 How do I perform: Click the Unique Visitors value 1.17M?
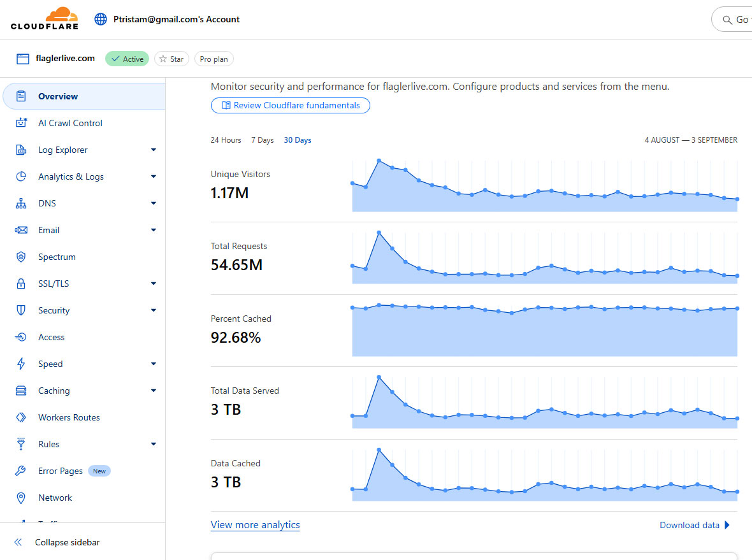(229, 193)
